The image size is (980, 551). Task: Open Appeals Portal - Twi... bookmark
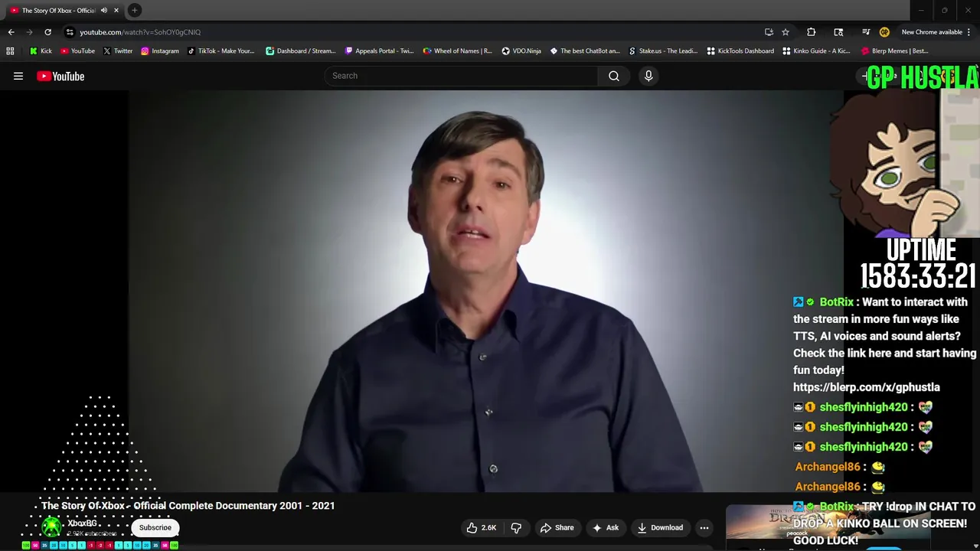click(x=379, y=51)
